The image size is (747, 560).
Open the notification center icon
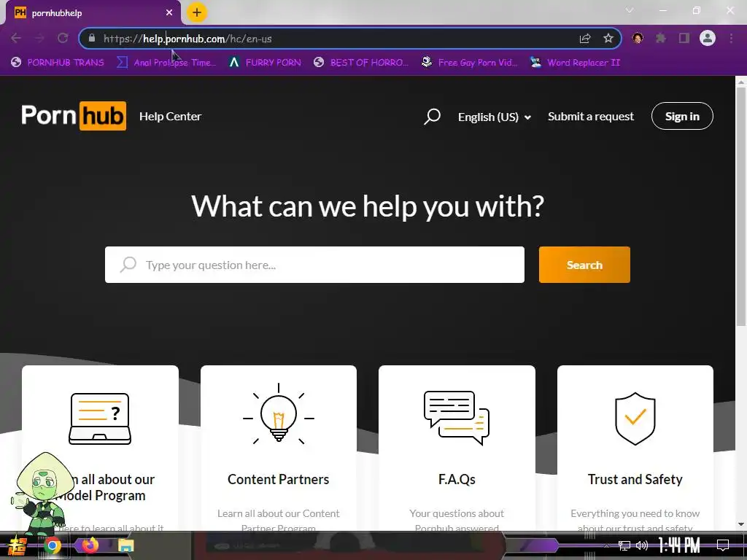tap(723, 545)
